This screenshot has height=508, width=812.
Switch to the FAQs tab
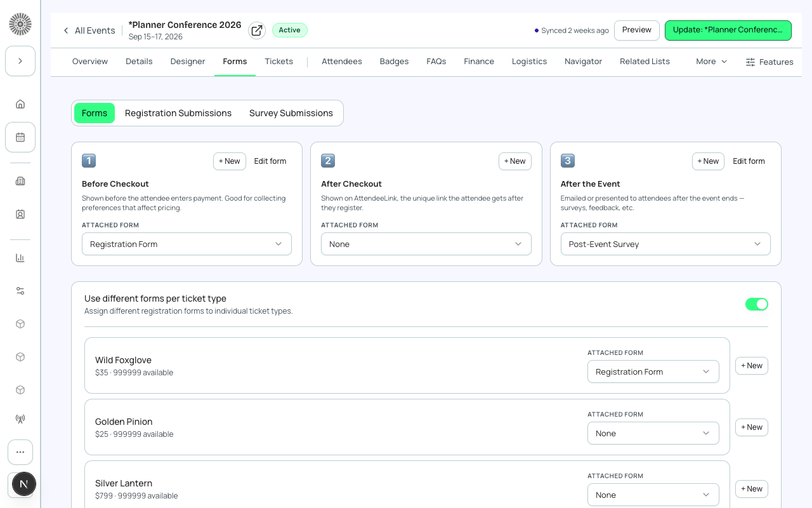tap(436, 62)
